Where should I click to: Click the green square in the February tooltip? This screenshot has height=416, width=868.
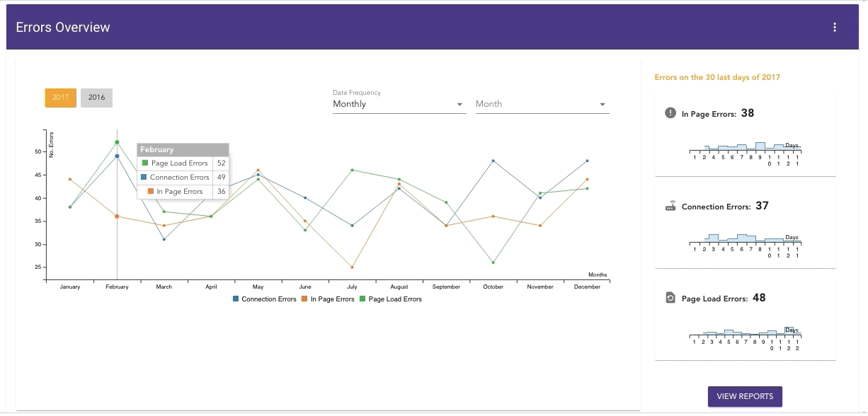coord(145,163)
